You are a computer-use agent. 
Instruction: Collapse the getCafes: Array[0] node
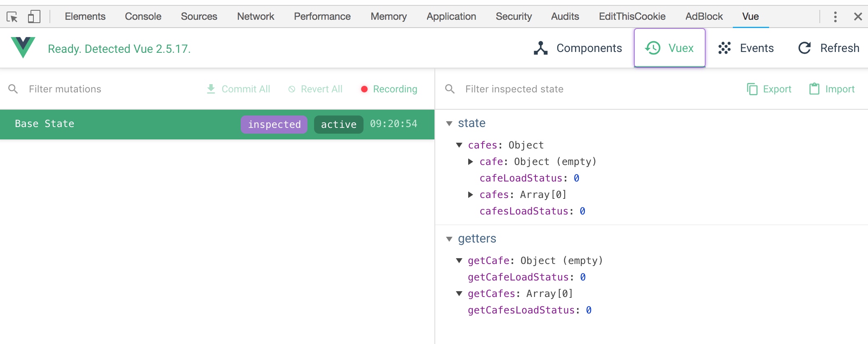(459, 293)
